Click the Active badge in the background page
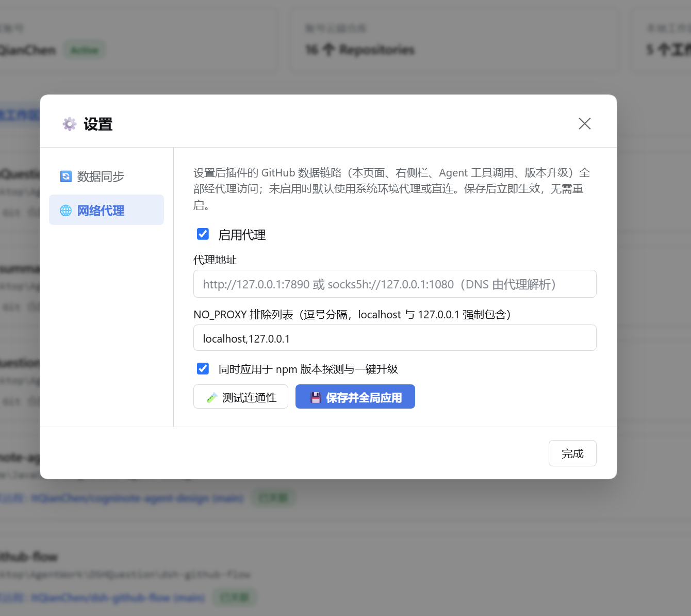Screen dimensions: 691x616 tap(85, 50)
